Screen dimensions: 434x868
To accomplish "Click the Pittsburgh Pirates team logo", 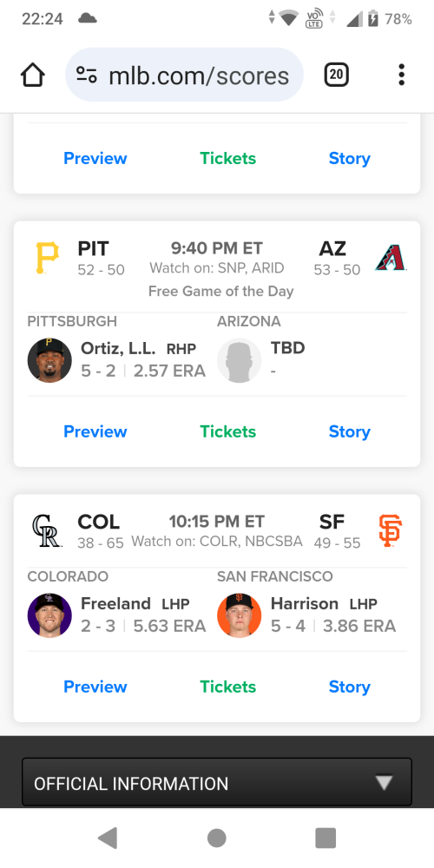I will tap(47, 258).
